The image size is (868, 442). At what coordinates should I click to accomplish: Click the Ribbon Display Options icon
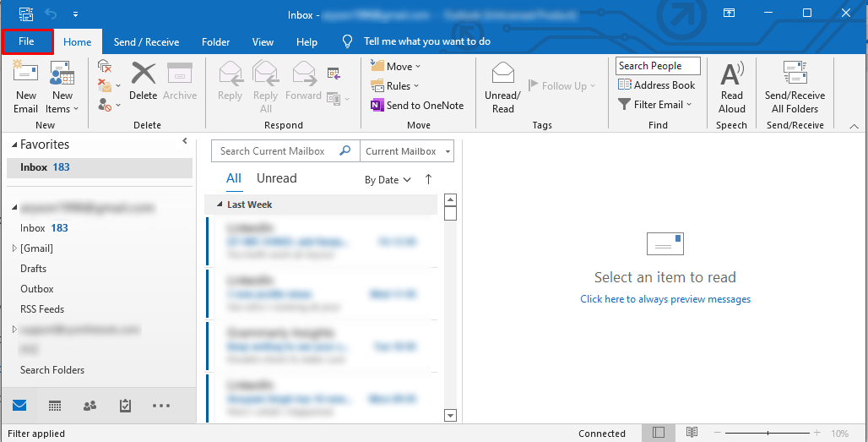point(729,13)
